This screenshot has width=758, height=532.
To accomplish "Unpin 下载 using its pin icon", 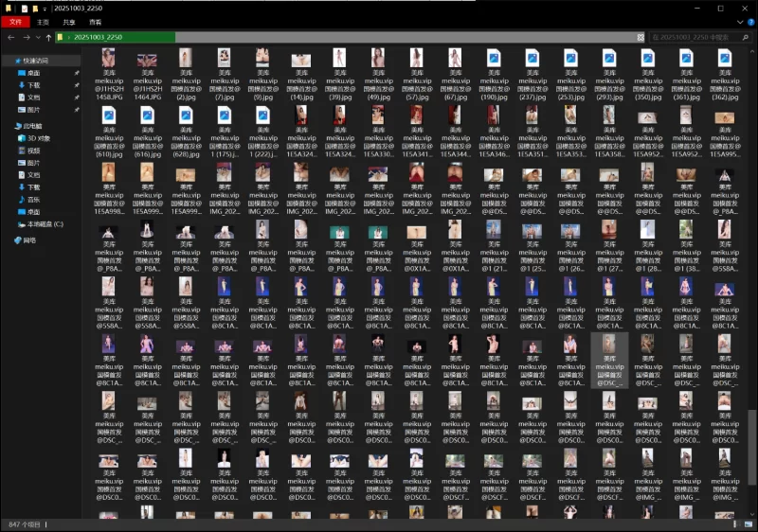I will pos(77,85).
